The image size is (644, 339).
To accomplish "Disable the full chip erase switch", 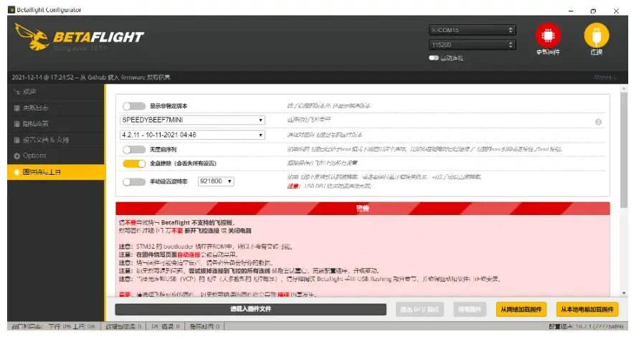I will click(x=134, y=163).
